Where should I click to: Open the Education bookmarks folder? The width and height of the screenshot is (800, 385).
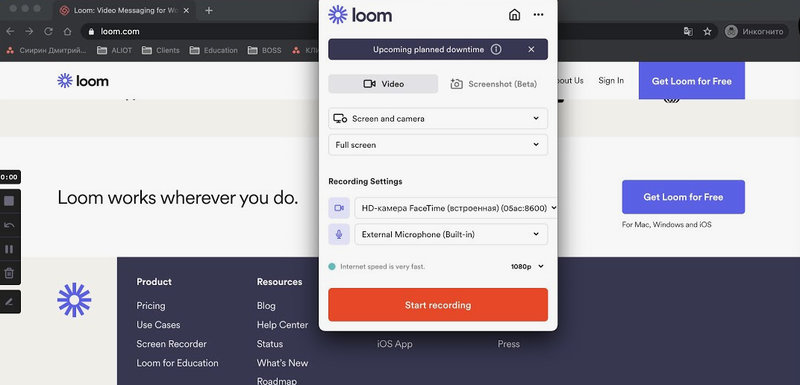(x=213, y=50)
